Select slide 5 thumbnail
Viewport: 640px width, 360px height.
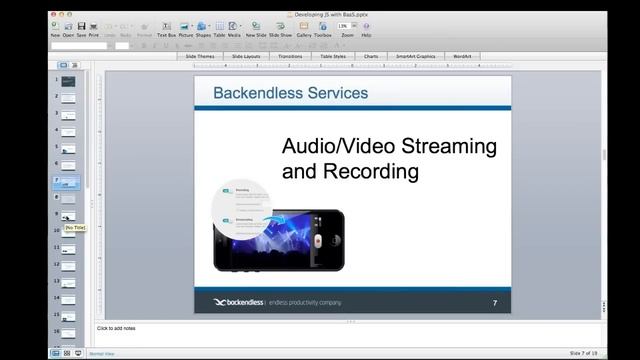[x=68, y=149]
